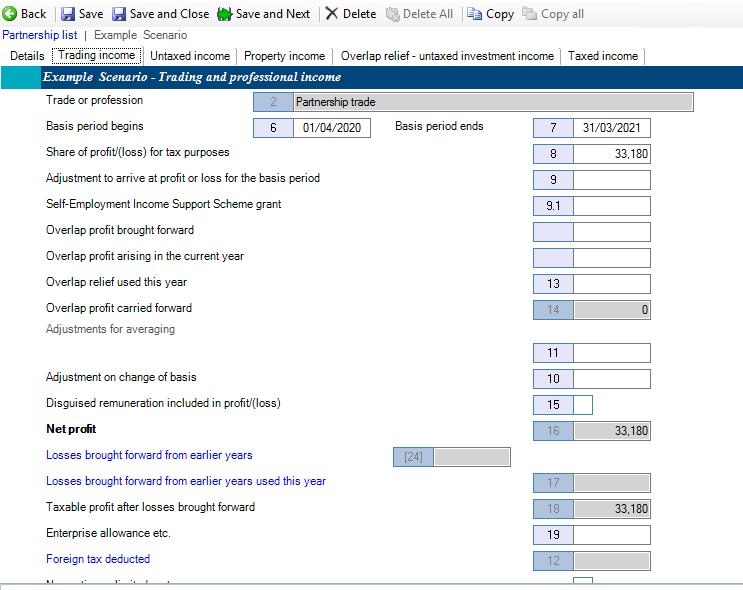Click the 'Example Scenario' breadcrumb text

140,35
